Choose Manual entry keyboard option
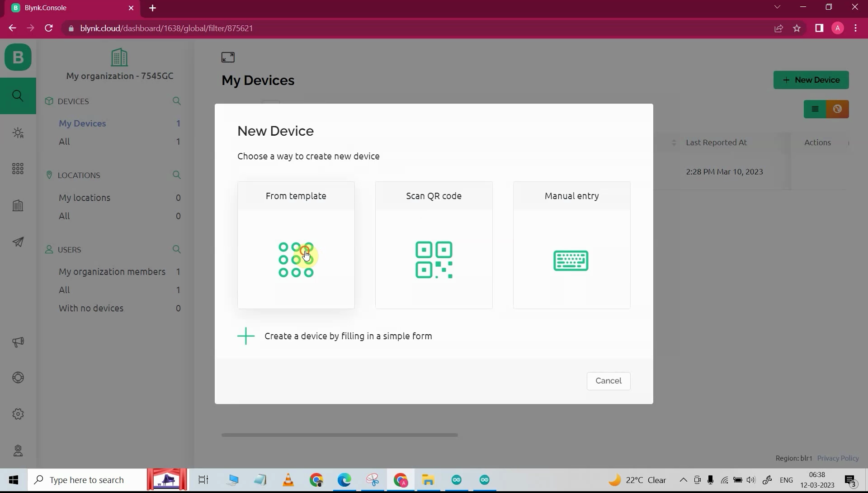Screen dimensions: 868x493 [571, 245]
